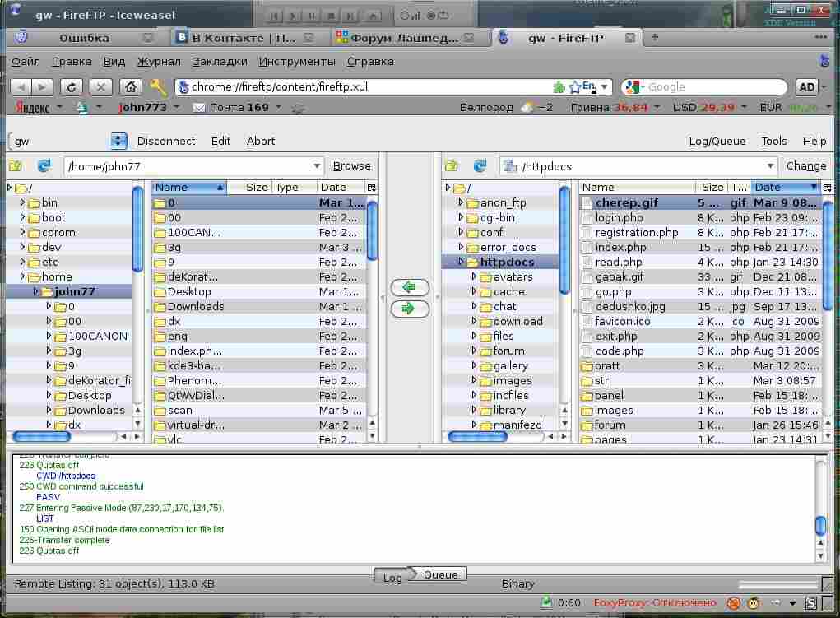The width and height of the screenshot is (840, 618).
Task: Click the AD button next to search
Action: [x=807, y=87]
